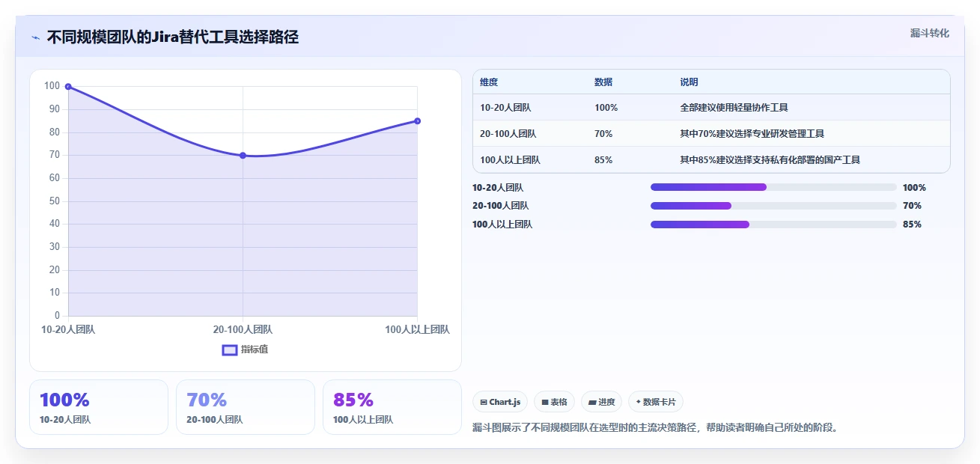
Task: Click the 表格 tag chip
Action: 554,402
